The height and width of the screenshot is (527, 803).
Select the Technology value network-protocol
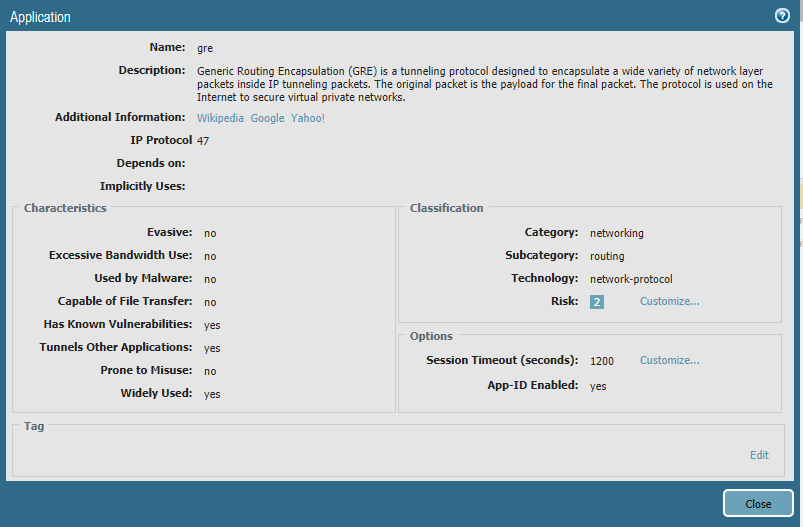(631, 279)
